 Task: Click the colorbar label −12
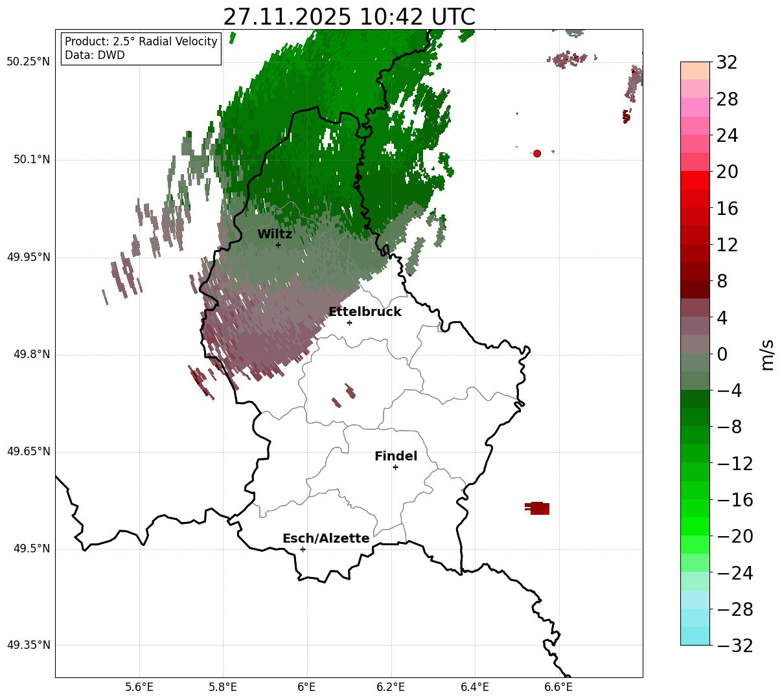[x=735, y=464]
